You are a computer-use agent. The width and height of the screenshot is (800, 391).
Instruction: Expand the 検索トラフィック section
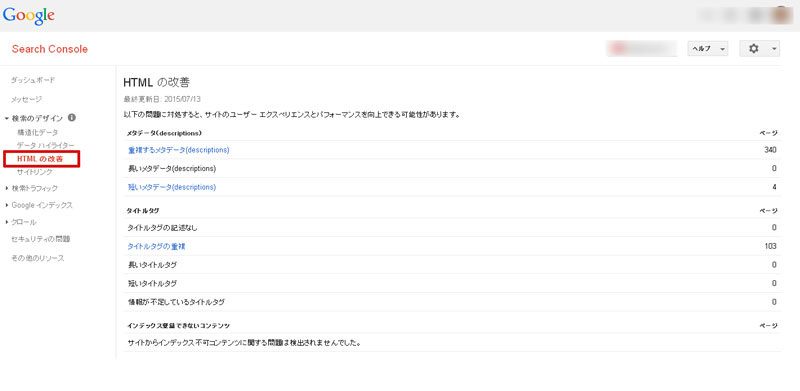[x=7, y=188]
